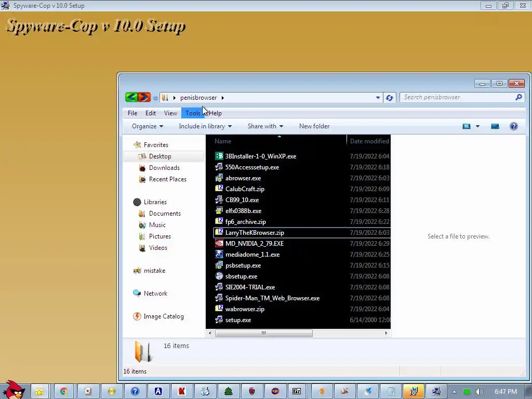Click the sbsetup.exe file icon

(219, 276)
